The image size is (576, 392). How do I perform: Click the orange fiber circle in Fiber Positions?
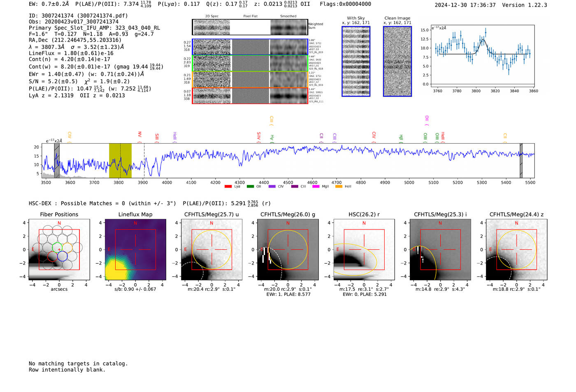67,248
